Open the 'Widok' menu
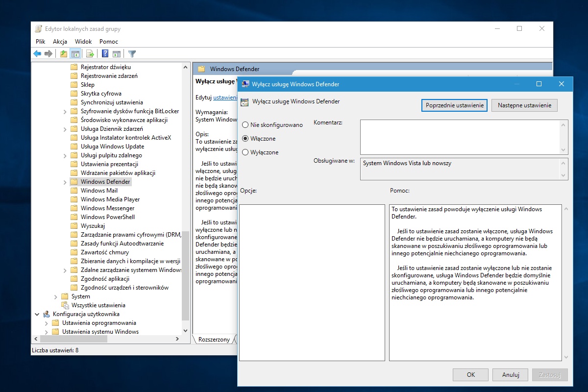The height and width of the screenshot is (392, 588). [83, 42]
